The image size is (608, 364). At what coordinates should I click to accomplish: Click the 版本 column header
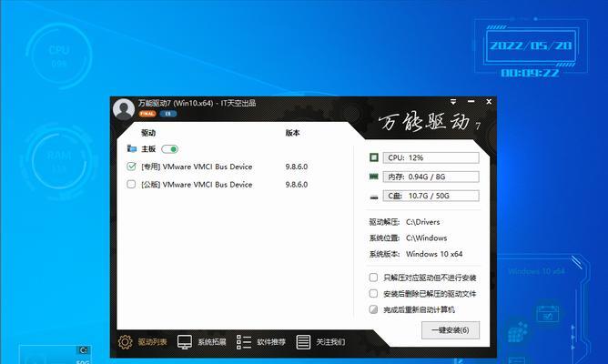pos(292,133)
